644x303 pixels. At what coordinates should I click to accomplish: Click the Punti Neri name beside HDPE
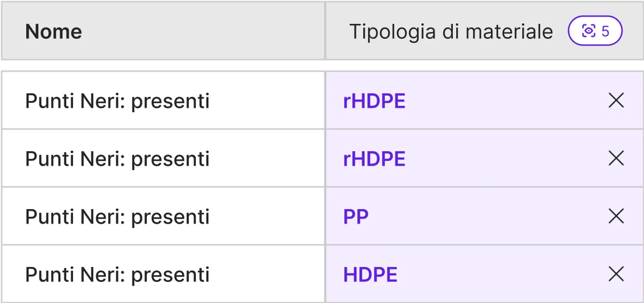(117, 275)
